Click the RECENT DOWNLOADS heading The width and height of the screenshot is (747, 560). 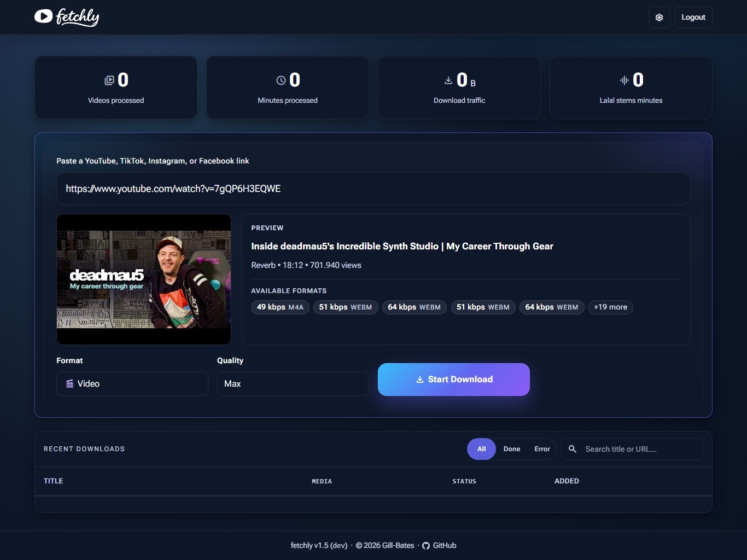click(x=84, y=449)
